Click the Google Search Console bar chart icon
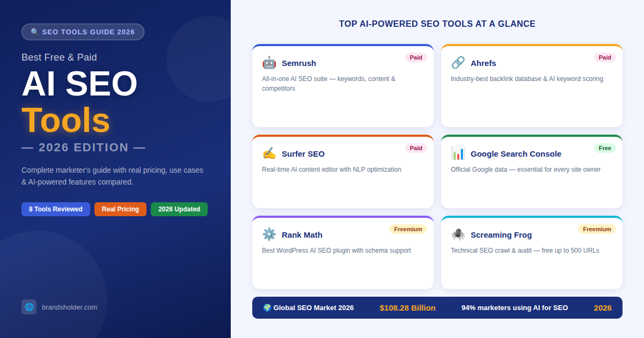644x338 pixels. (458, 153)
